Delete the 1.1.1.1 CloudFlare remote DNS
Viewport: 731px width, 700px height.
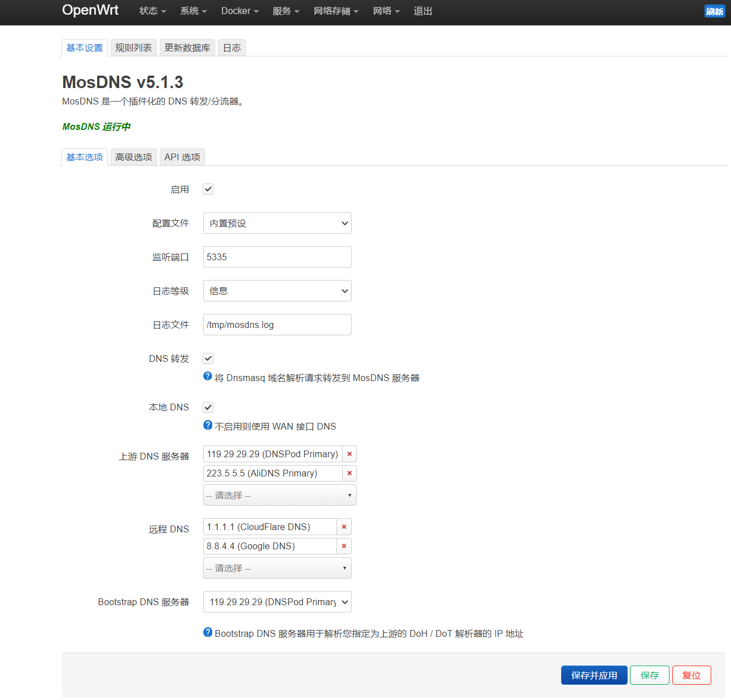[x=344, y=527]
